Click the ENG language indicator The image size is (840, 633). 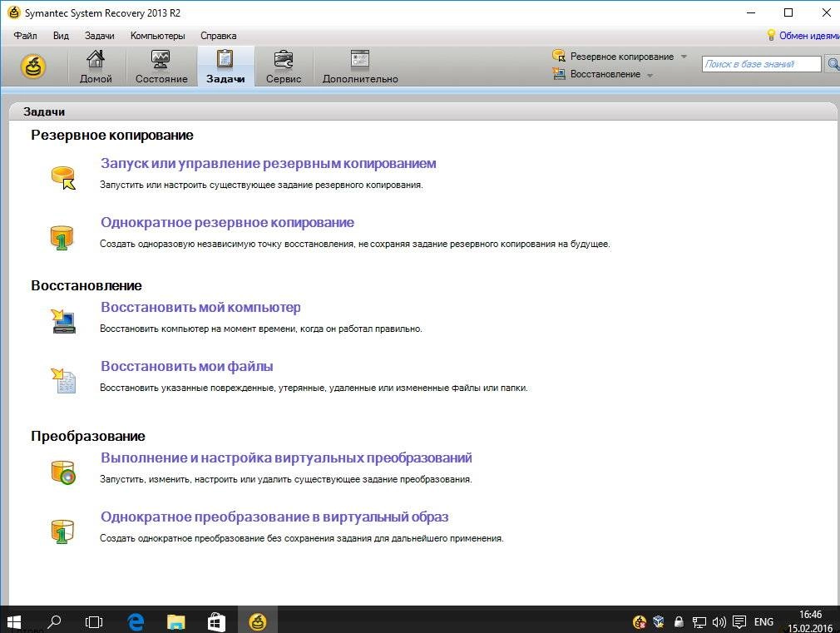pos(763,621)
